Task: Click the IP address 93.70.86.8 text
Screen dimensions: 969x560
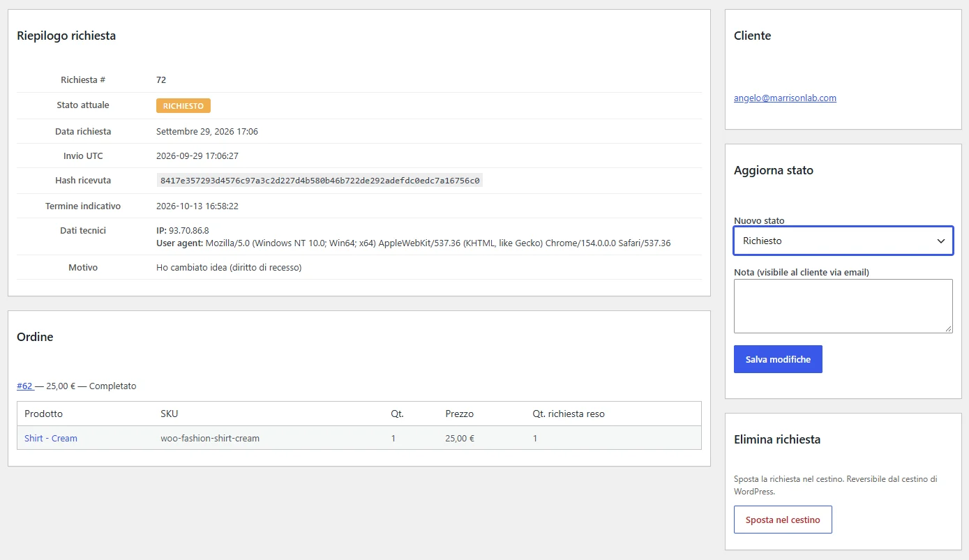Action: tap(189, 230)
